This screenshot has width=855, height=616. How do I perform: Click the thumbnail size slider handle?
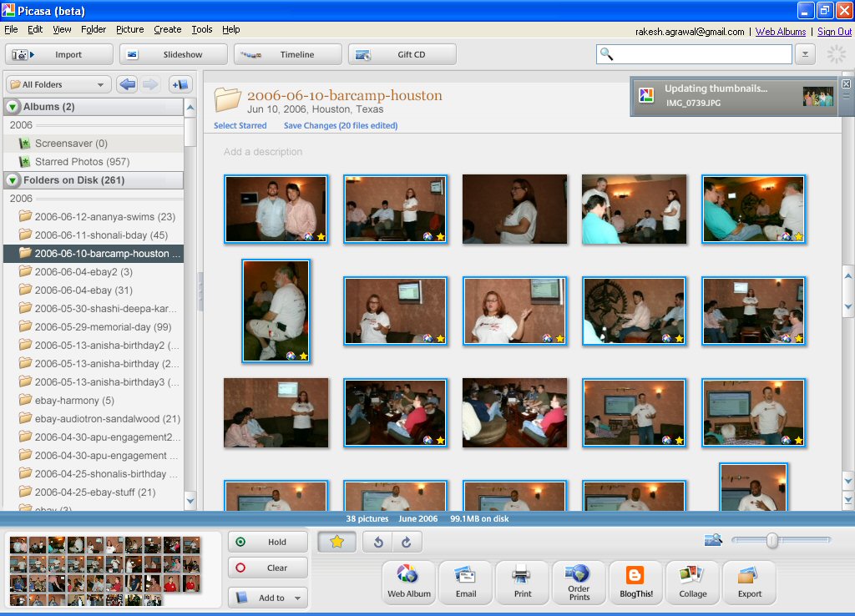coord(772,541)
